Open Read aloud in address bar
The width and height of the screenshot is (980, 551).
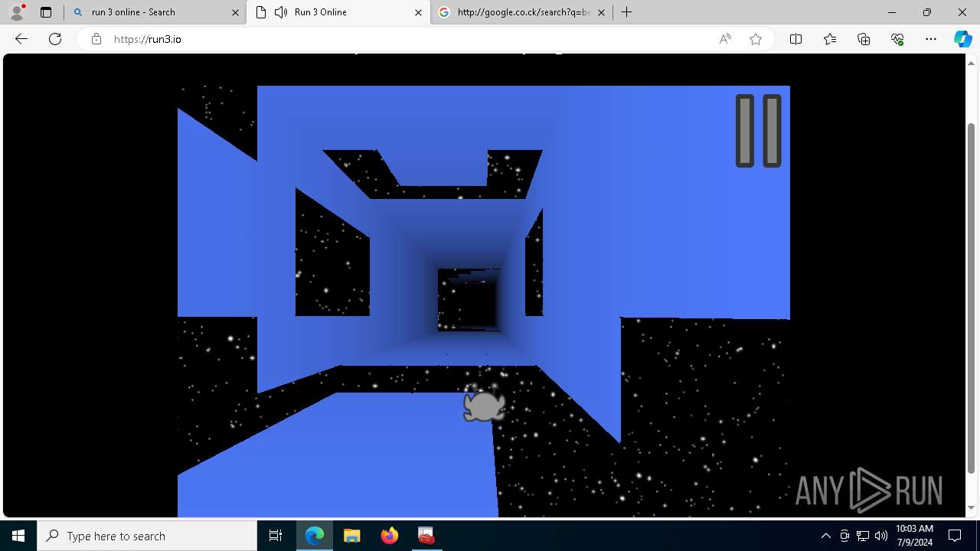click(725, 39)
